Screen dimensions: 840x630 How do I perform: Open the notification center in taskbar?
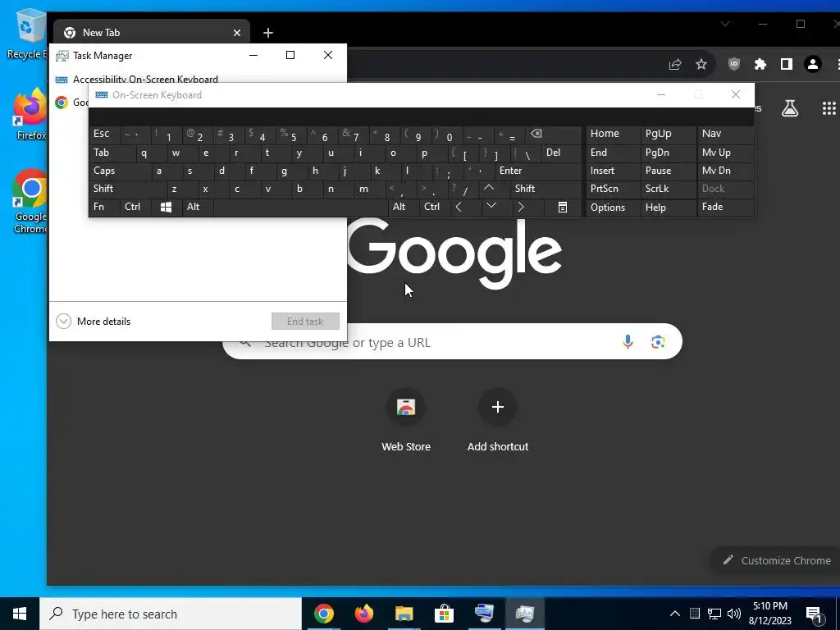click(815, 614)
